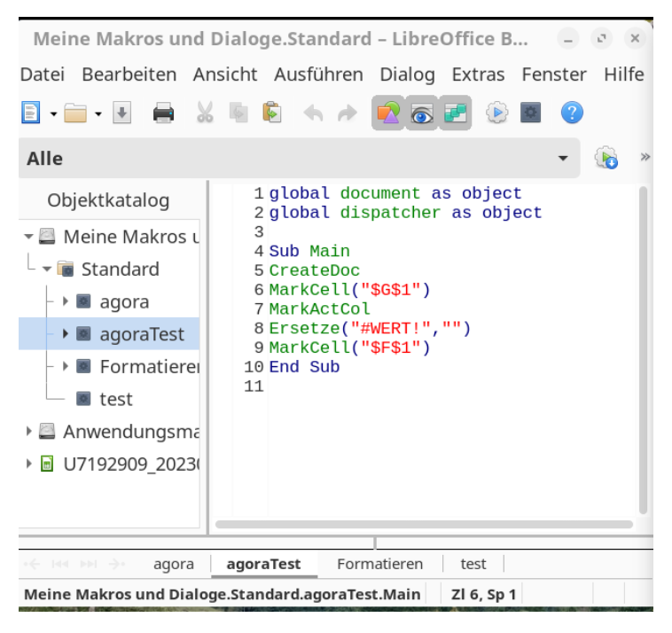The height and width of the screenshot is (633, 672).
Task: Open the New document dropdown arrow
Action: click(x=53, y=114)
